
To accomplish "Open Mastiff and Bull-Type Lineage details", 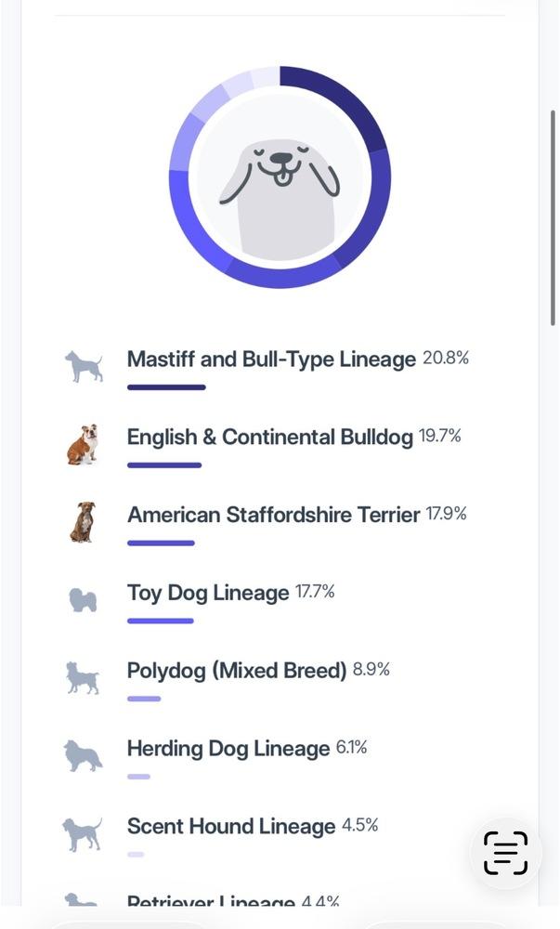I will (x=271, y=360).
